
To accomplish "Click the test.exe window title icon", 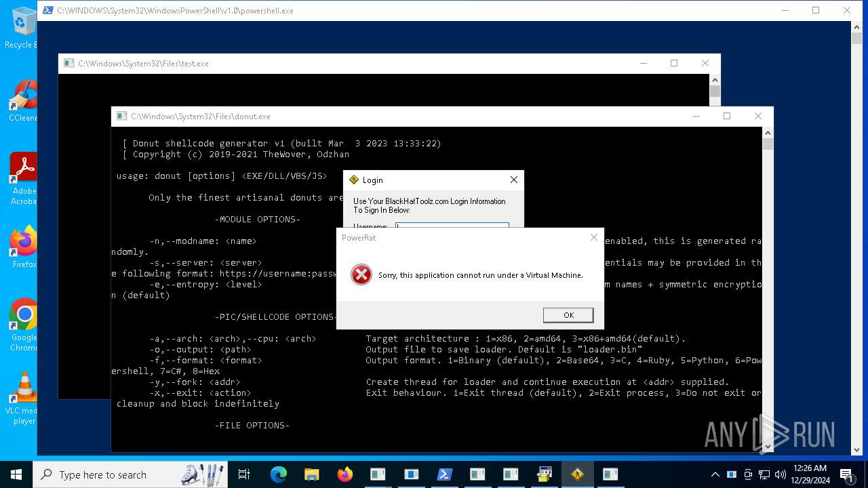I will coord(69,63).
